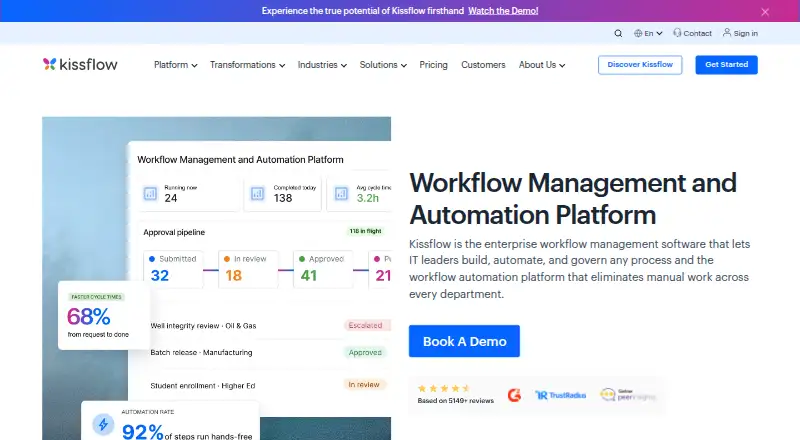
Task: Click the main Workflow Management headline
Action: (x=573, y=199)
